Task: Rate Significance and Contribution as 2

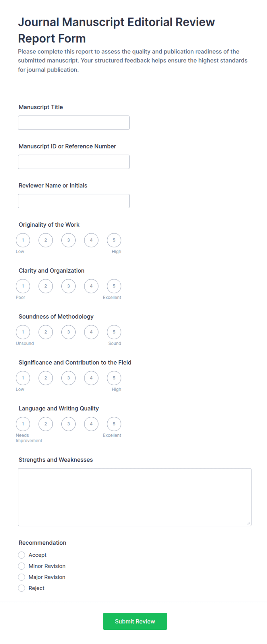Action: tap(46, 378)
